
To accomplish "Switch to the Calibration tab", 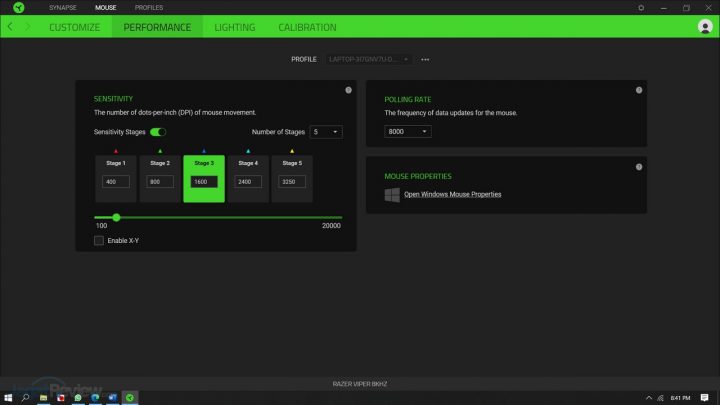I will point(307,27).
